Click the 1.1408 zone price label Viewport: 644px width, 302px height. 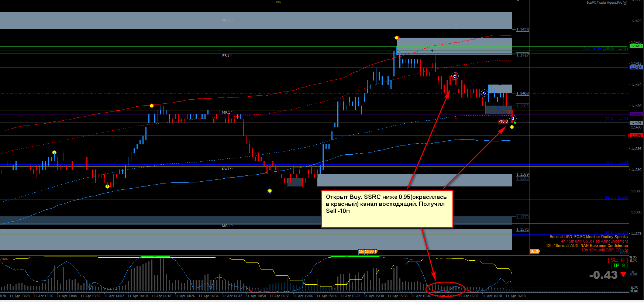(522, 93)
